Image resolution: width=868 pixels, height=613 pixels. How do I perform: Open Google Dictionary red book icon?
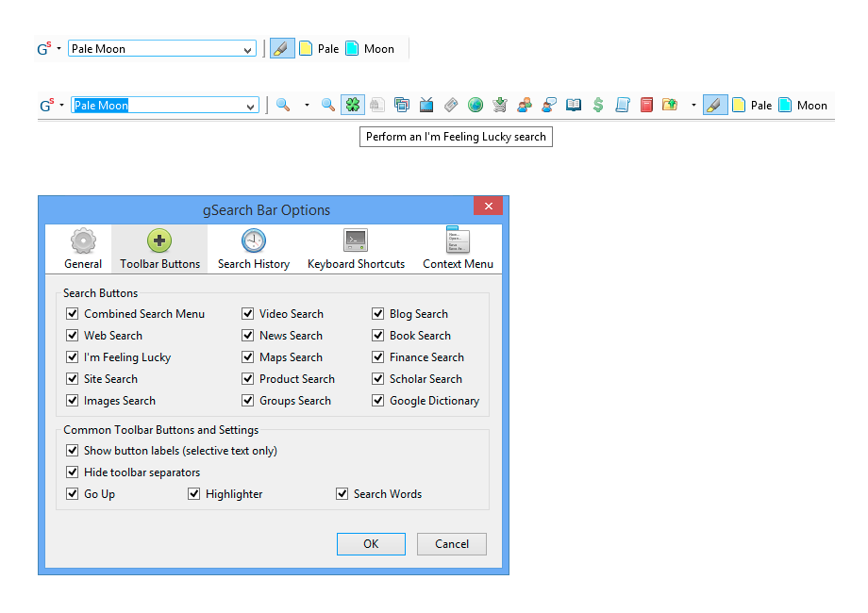coord(646,105)
